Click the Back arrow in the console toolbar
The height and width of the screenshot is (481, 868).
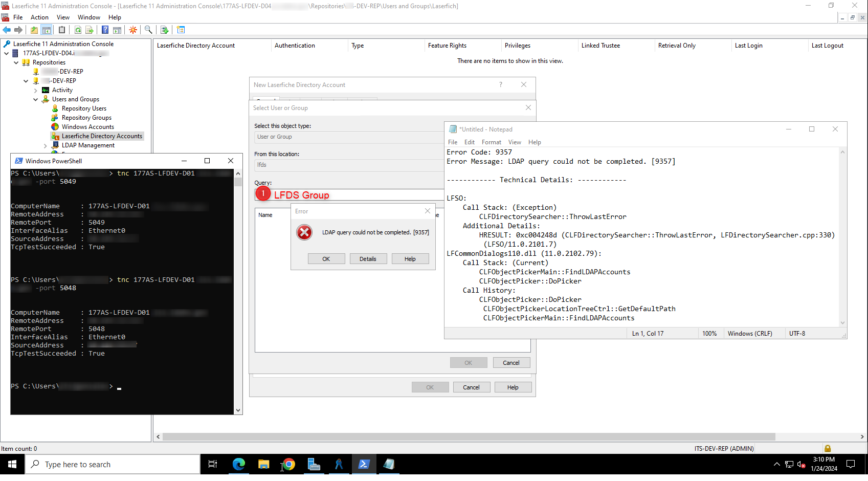pos(7,30)
